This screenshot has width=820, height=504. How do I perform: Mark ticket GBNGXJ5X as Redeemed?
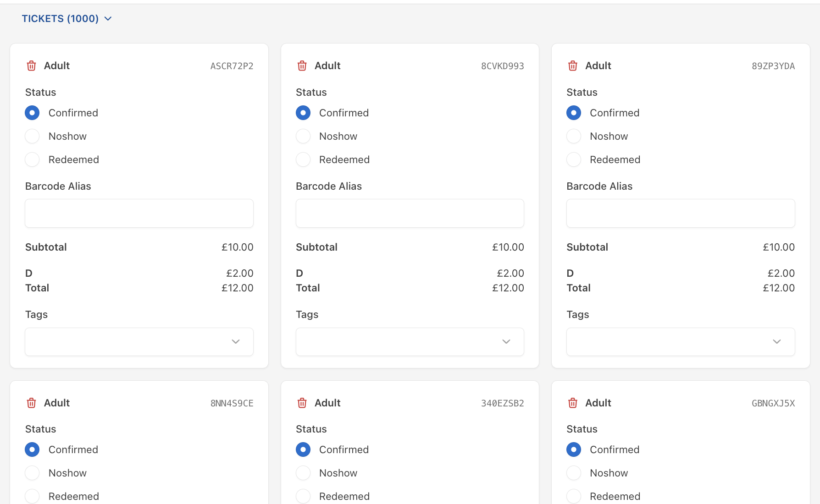574,496
